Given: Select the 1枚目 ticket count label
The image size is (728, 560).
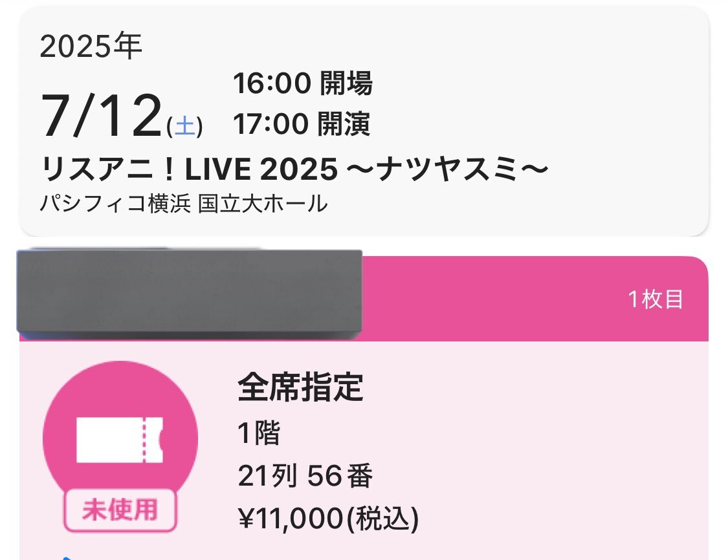Looking at the screenshot, I should pos(656,299).
